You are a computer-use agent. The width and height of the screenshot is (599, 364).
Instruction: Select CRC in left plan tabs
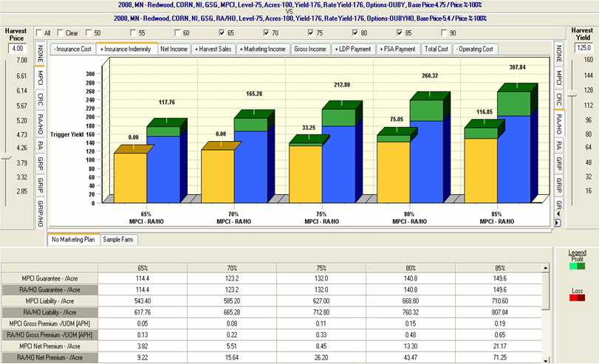point(40,100)
